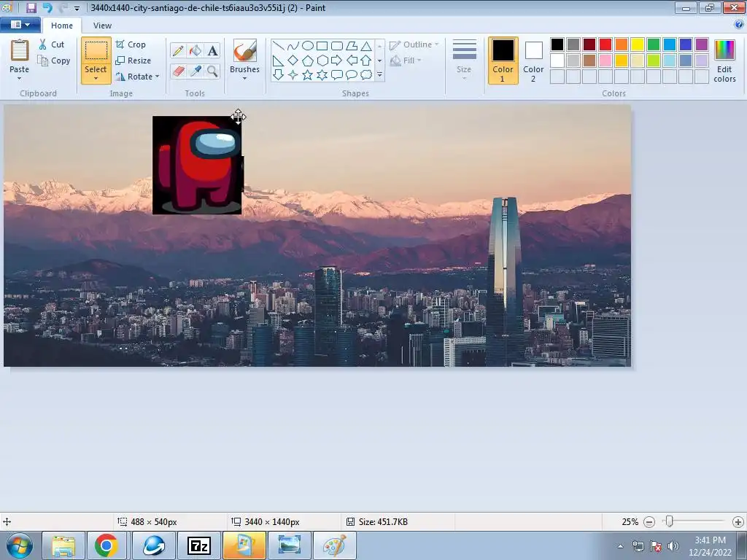Choose the Triangle shape
Image resolution: width=747 pixels, height=560 pixels.
(366, 46)
